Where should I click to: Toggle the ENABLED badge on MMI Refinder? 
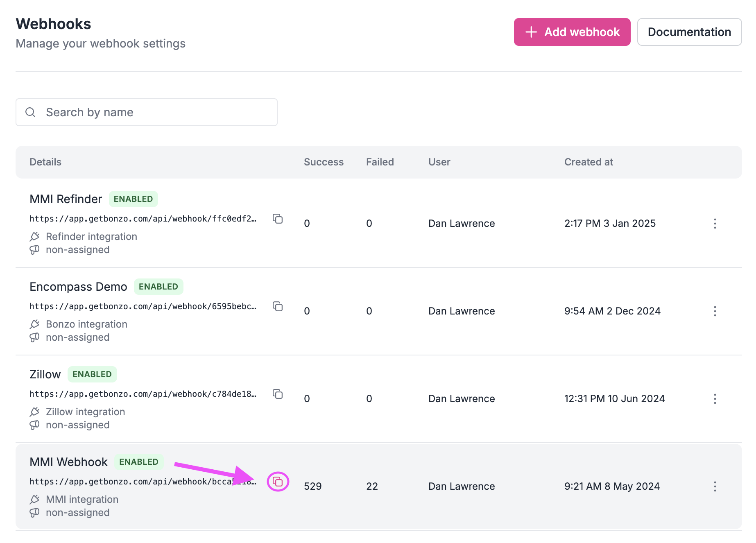[x=133, y=199]
